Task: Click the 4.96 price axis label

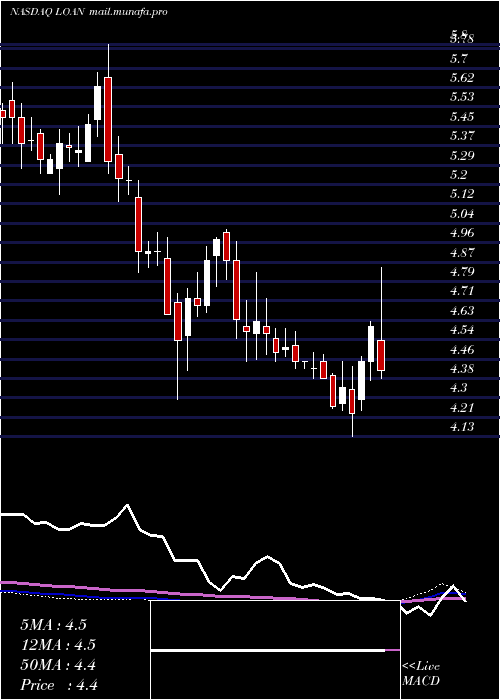Action: [462, 233]
